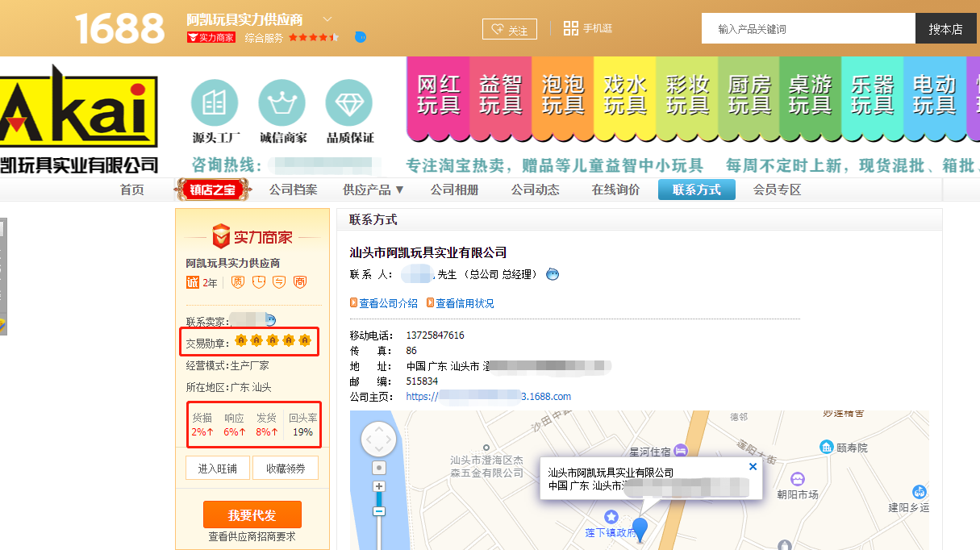Viewport: 980px width, 550px height.
Task: Expand the 供应产品 dropdown menu
Action: [x=373, y=190]
